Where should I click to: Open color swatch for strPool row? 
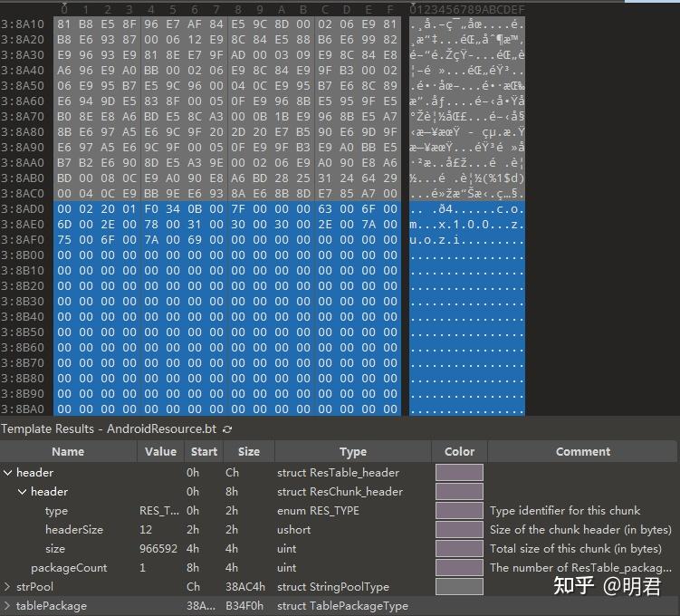click(459, 586)
